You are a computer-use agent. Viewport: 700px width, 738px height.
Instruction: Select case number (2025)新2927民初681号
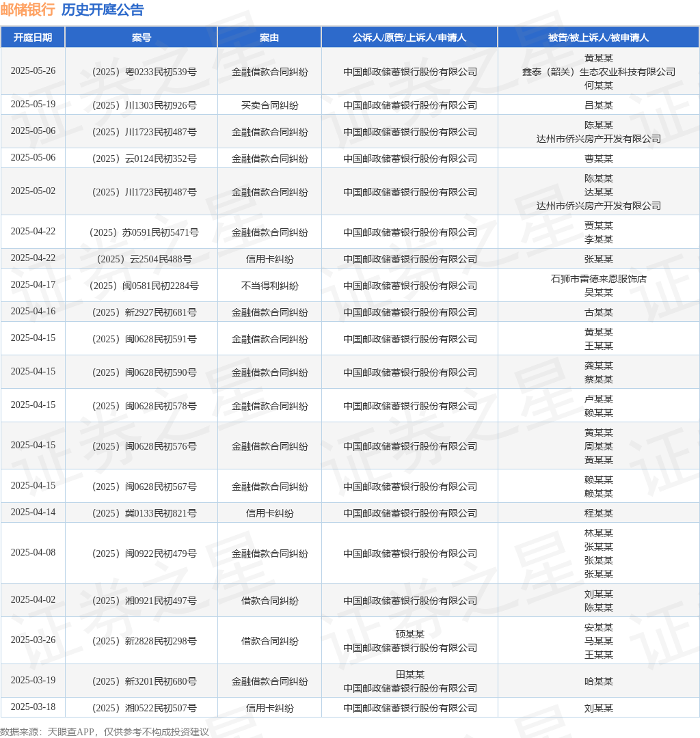(144, 312)
